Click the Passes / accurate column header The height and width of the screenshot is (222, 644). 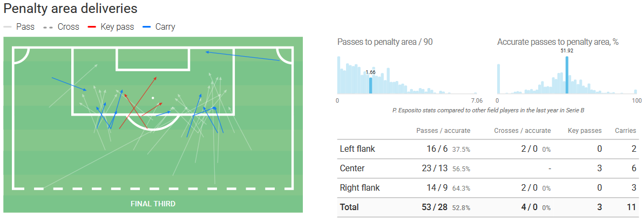[x=443, y=130]
